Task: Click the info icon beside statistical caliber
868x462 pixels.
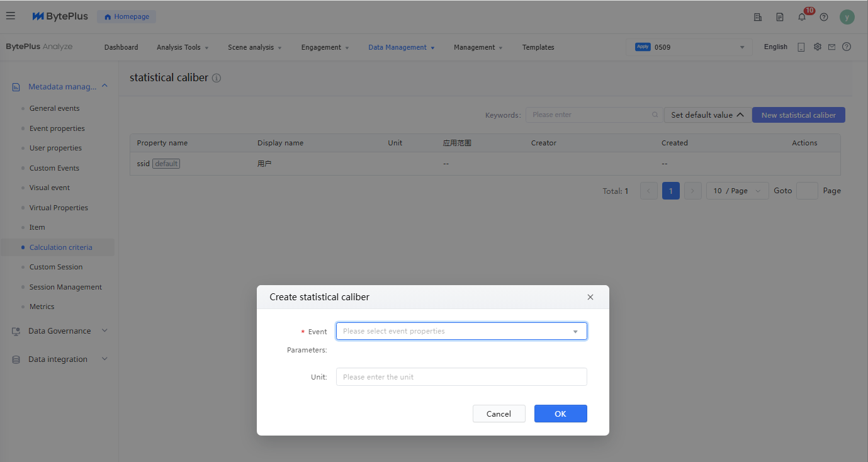Action: (217, 78)
